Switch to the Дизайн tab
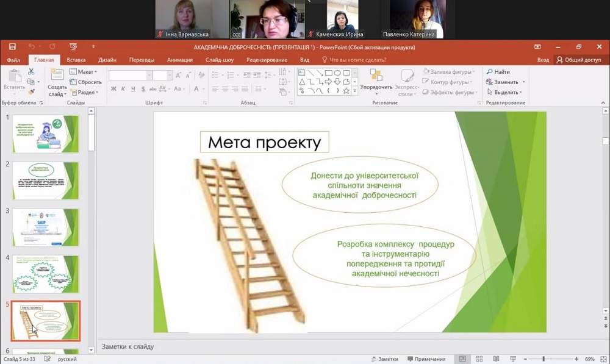The height and width of the screenshot is (364, 610). tap(107, 60)
